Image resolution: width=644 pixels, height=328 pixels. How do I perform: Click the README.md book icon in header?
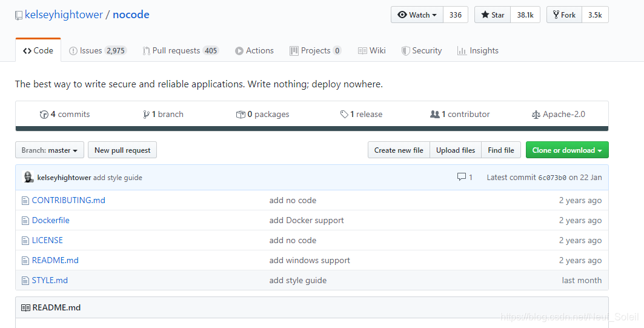[25, 307]
